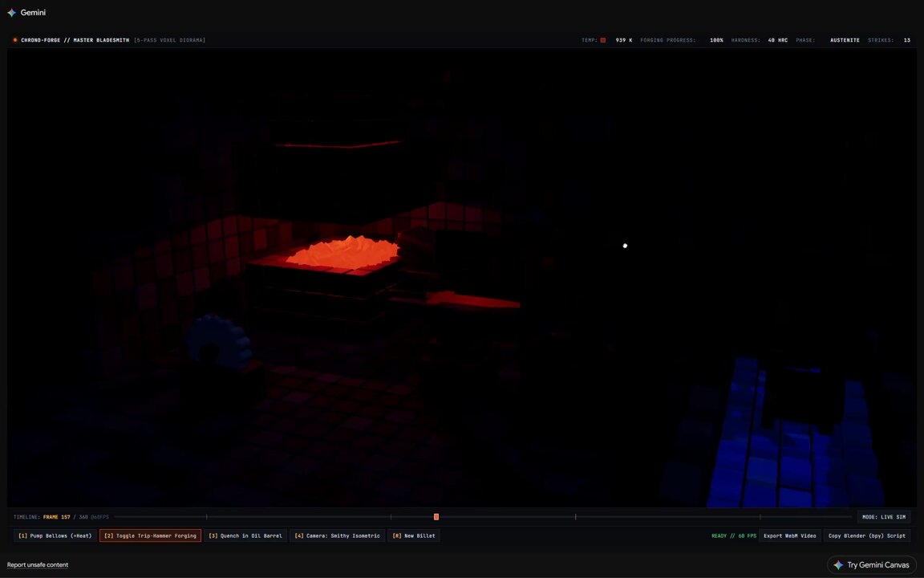Open the Report unsafe content link
Image resolution: width=924 pixels, height=578 pixels.
38,565
